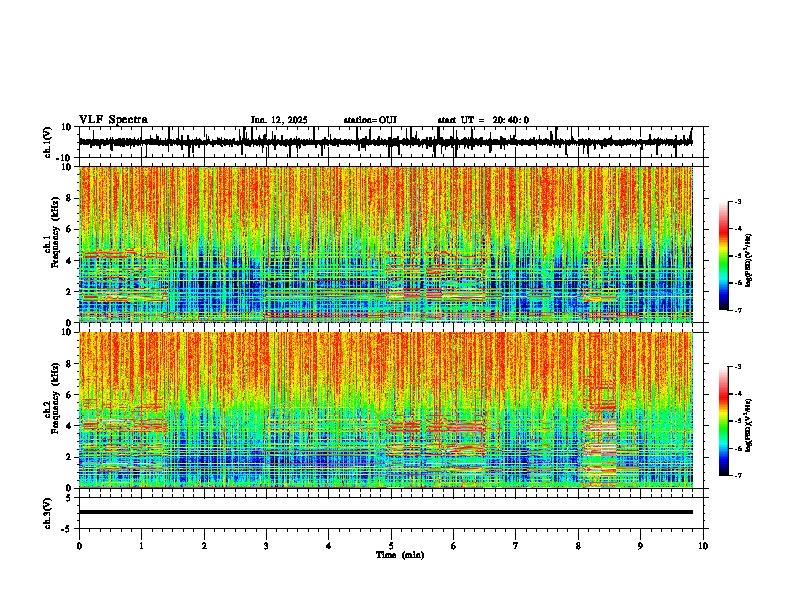
Task: Click the "ch.1(V)" waveform axis label
Action: 48,142
